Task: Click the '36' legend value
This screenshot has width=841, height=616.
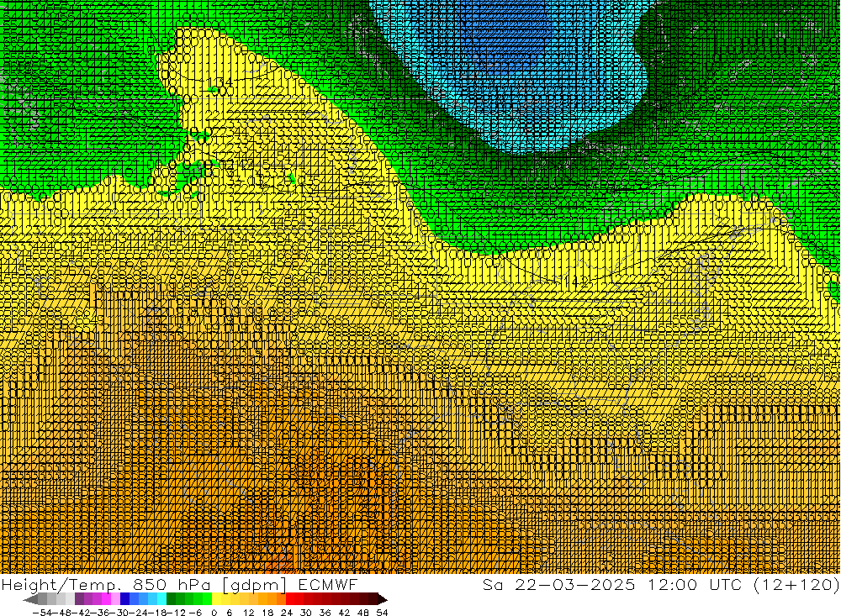Action: (325, 613)
